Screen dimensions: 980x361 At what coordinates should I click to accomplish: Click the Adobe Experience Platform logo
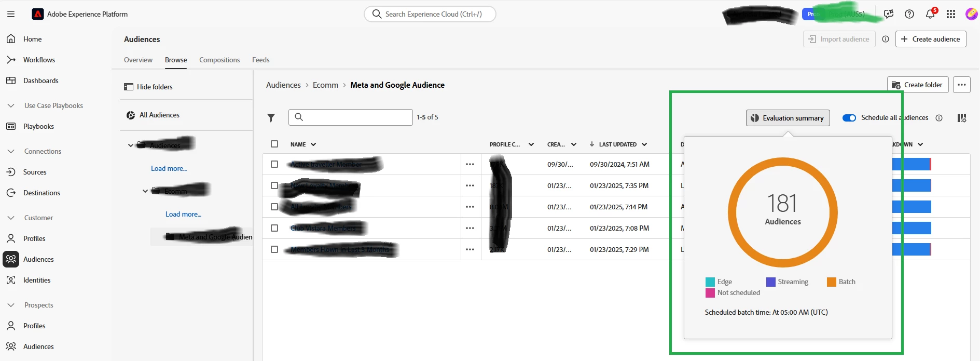pyautogui.click(x=38, y=14)
